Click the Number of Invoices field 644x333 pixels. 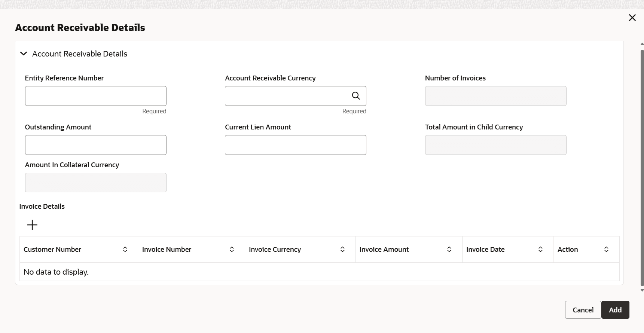[x=495, y=96]
